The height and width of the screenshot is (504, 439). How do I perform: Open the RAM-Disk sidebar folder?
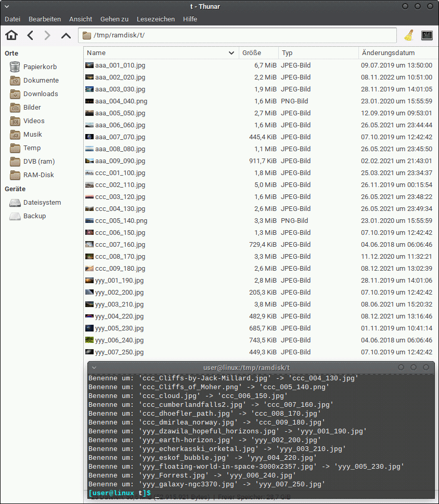(x=32, y=175)
